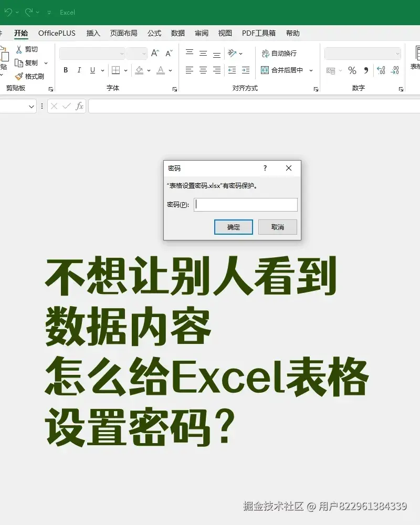Align text to vertical middle
This screenshot has height=525, width=420.
[x=203, y=53]
